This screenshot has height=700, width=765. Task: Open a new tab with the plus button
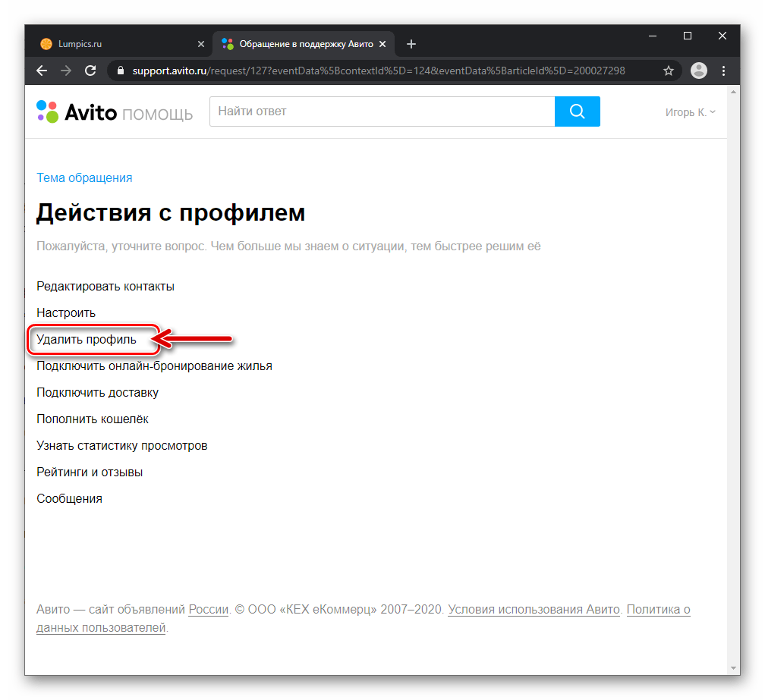pyautogui.click(x=411, y=44)
